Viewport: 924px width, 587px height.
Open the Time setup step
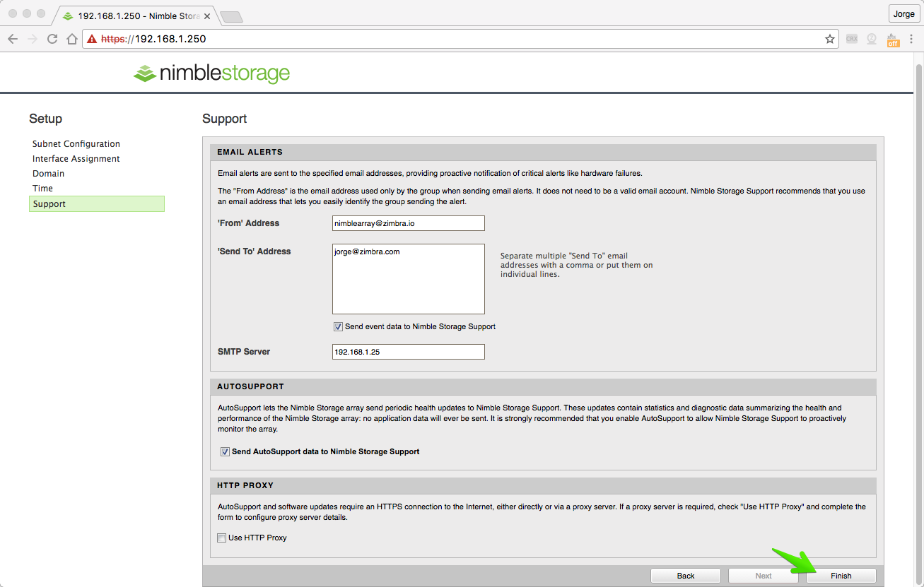pos(42,188)
